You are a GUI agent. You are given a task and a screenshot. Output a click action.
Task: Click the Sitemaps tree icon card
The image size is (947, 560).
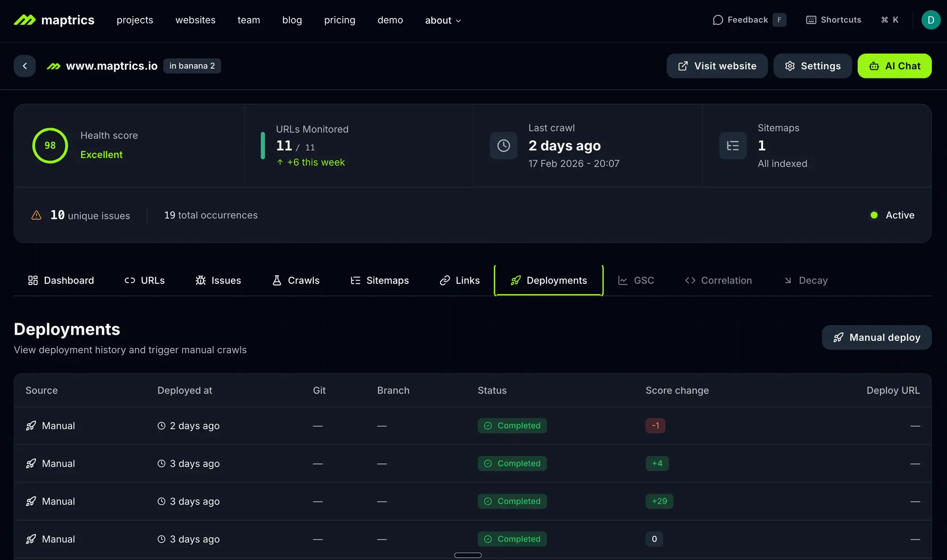coord(733,146)
